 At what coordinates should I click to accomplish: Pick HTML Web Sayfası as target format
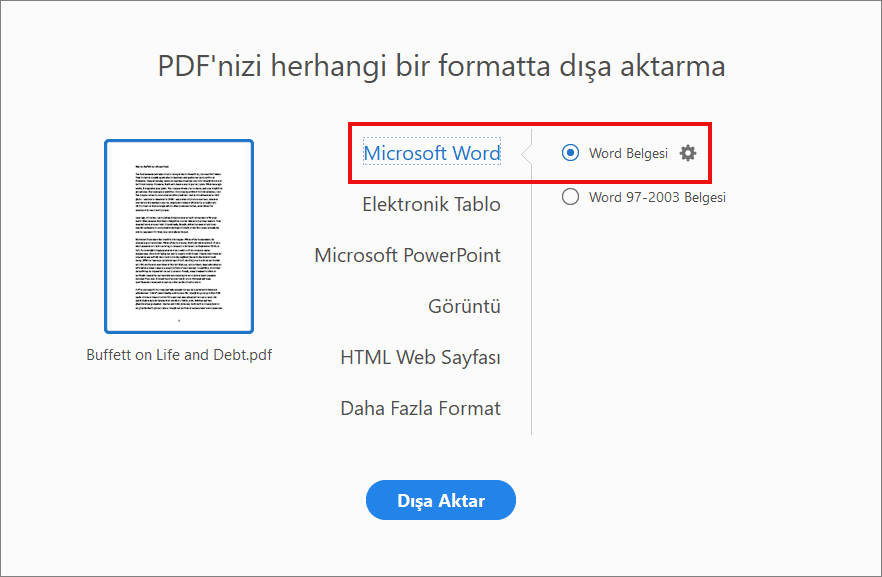pos(421,357)
